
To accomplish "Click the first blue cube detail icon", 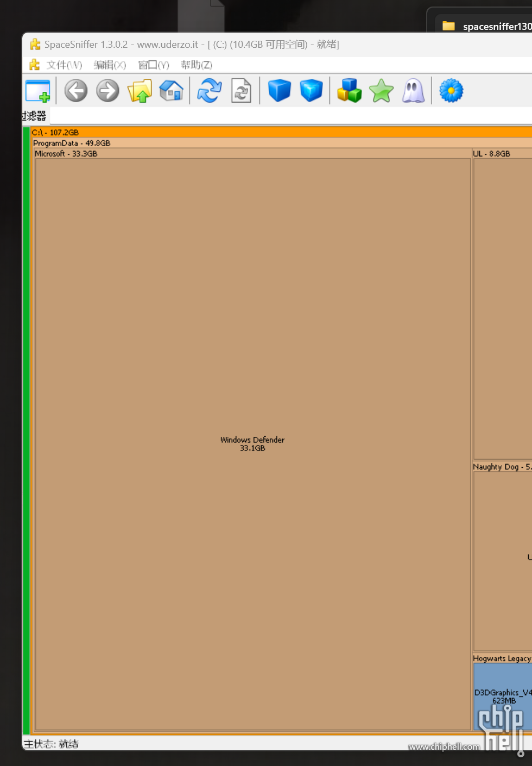I will tap(280, 90).
